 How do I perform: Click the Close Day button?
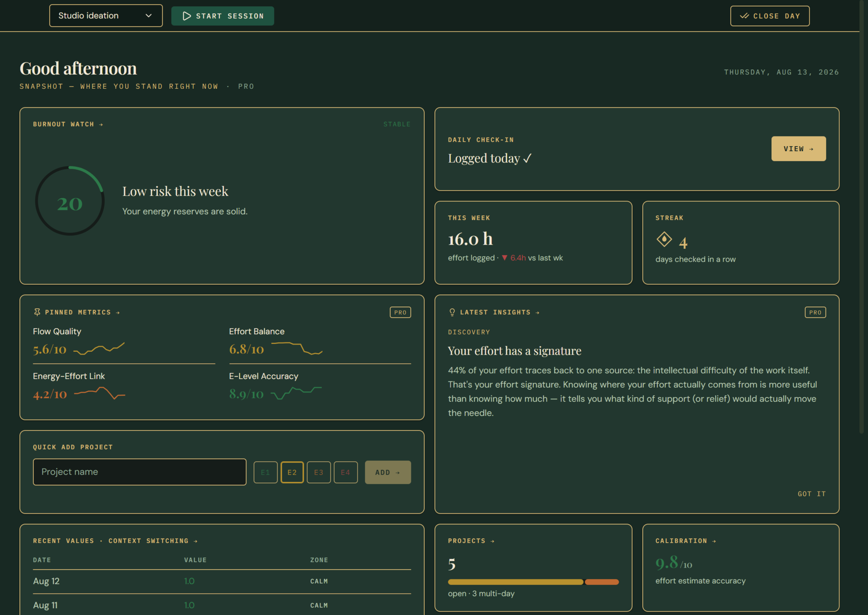pos(770,16)
